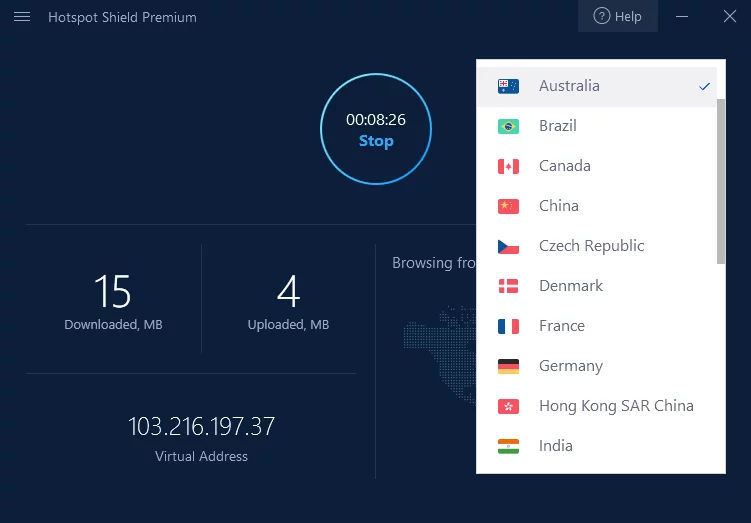Click the Denmark flag icon
The width and height of the screenshot is (751, 523).
[x=508, y=286]
